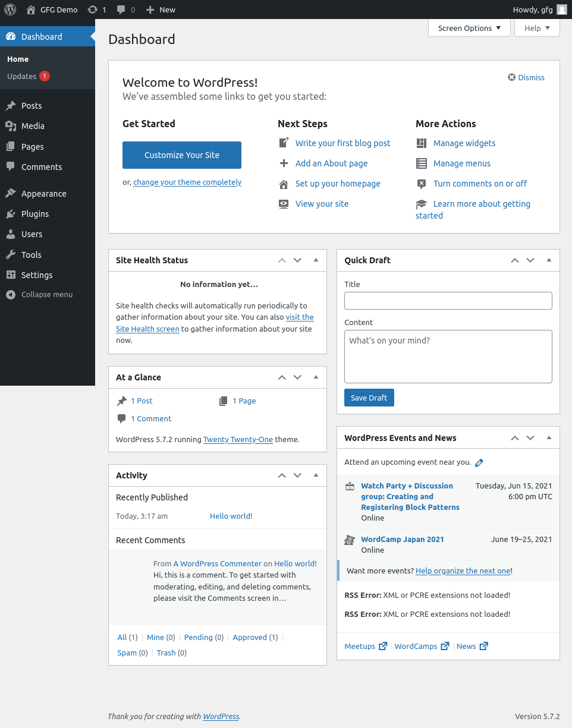Open the Users menu item

(32, 234)
